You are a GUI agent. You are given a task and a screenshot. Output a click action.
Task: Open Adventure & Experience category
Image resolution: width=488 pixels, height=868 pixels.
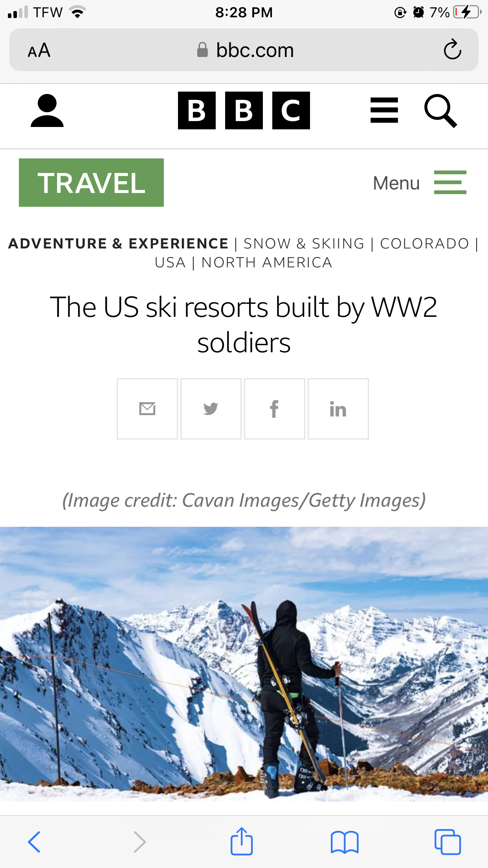coord(118,244)
